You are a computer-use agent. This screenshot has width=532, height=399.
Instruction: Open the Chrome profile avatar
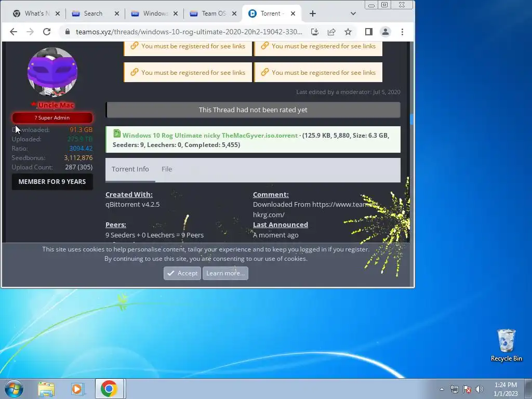(x=385, y=32)
